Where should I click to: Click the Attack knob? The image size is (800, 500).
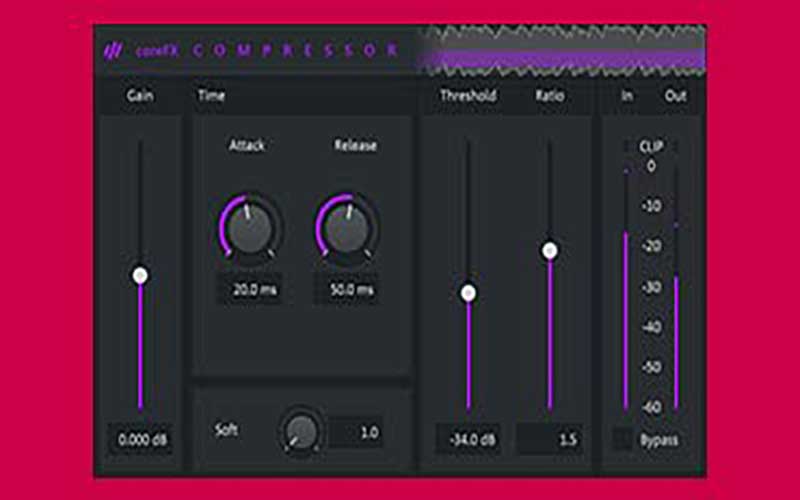(249, 228)
